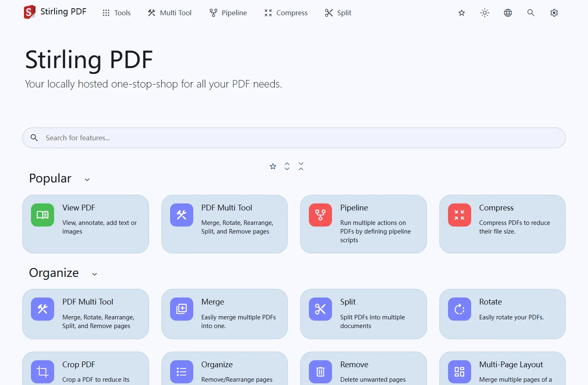Toggle favorites-only star above Popular section
Image resolution: width=588 pixels, height=385 pixels.
[273, 166]
